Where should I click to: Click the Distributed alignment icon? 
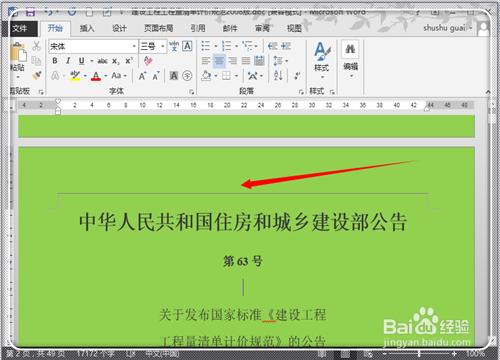pos(259,61)
